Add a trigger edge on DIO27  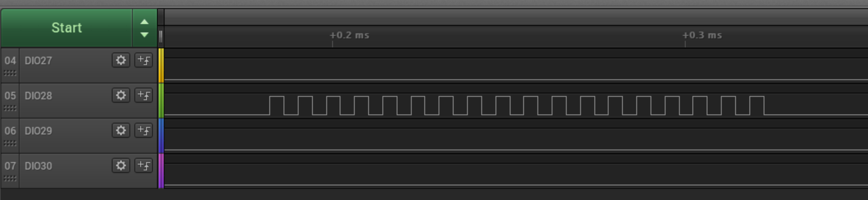point(143,61)
